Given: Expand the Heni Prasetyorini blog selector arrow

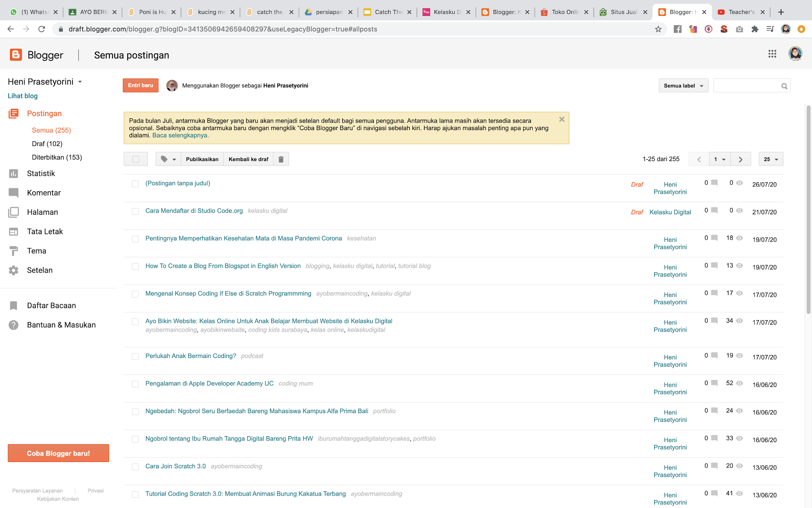Looking at the screenshot, I should click(80, 82).
